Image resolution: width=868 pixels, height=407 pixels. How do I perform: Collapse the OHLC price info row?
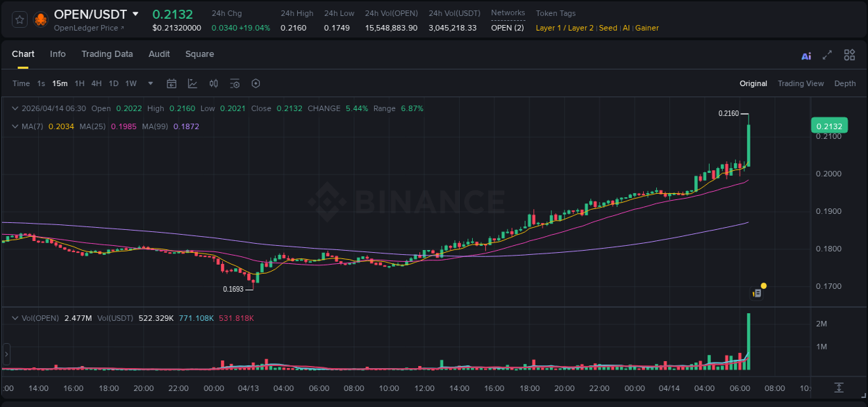[15, 108]
